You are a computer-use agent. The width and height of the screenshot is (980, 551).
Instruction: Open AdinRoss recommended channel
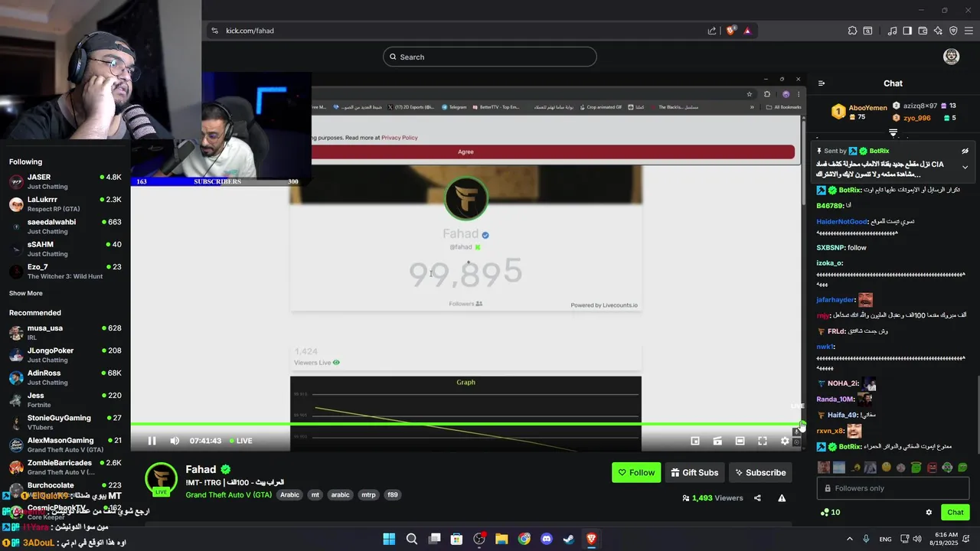pos(65,377)
